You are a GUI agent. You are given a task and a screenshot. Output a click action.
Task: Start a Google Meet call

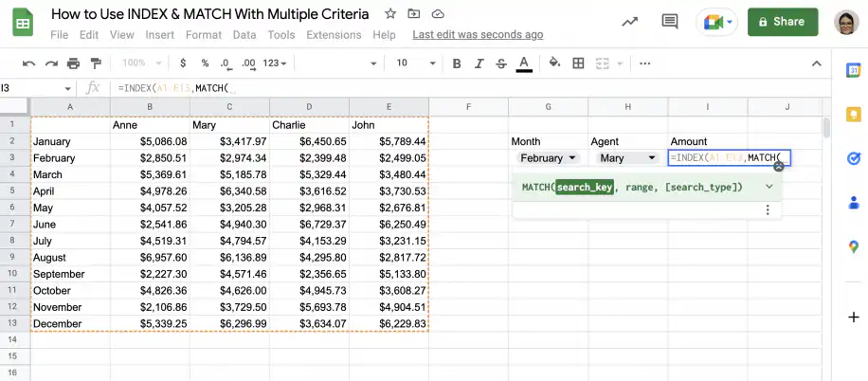(x=713, y=22)
